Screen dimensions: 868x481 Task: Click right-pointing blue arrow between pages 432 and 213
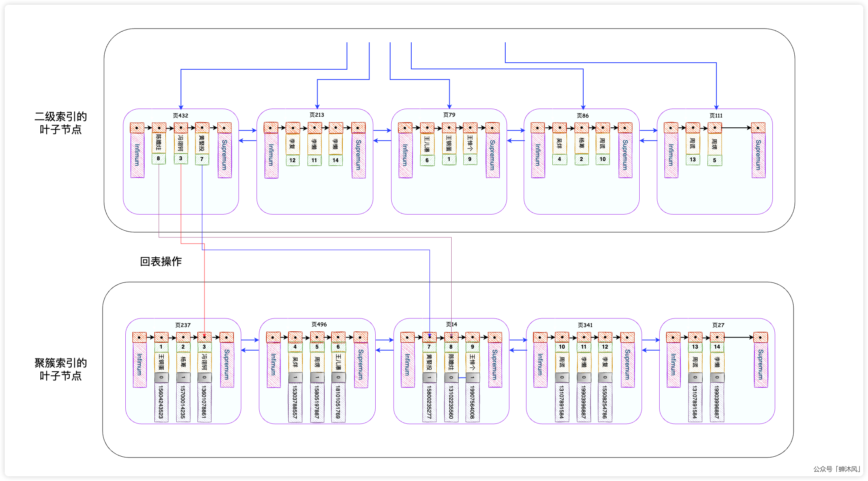[x=247, y=130]
